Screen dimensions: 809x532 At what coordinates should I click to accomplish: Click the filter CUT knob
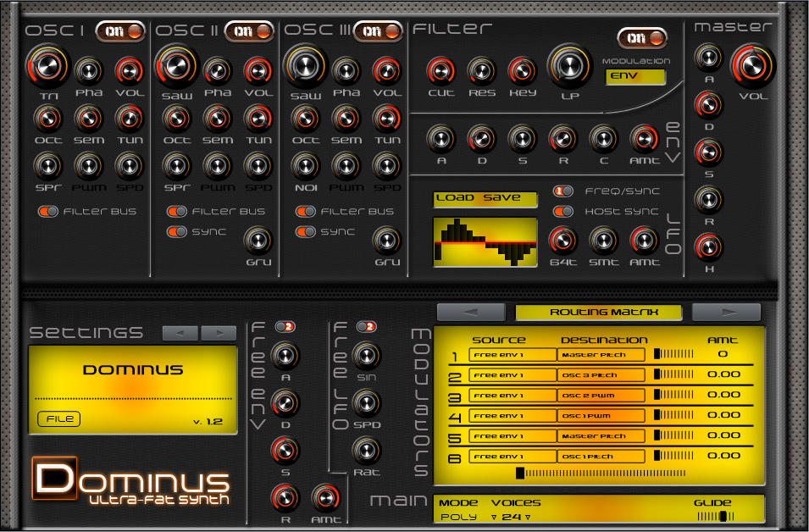[441, 70]
